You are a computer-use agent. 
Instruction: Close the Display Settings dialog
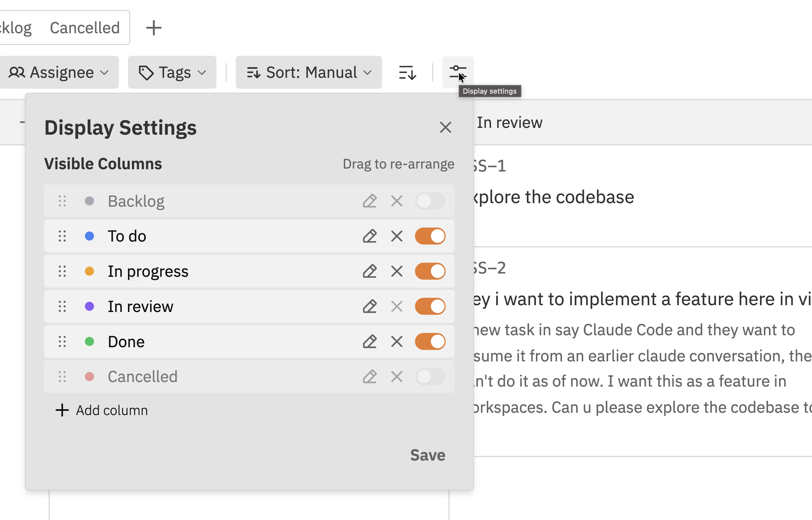click(446, 127)
